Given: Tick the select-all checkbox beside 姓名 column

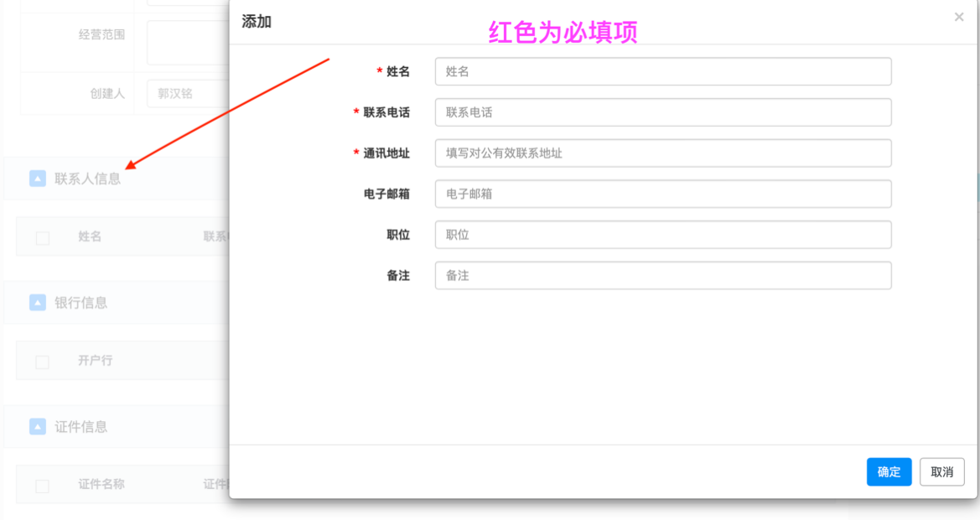Looking at the screenshot, I should [x=43, y=238].
